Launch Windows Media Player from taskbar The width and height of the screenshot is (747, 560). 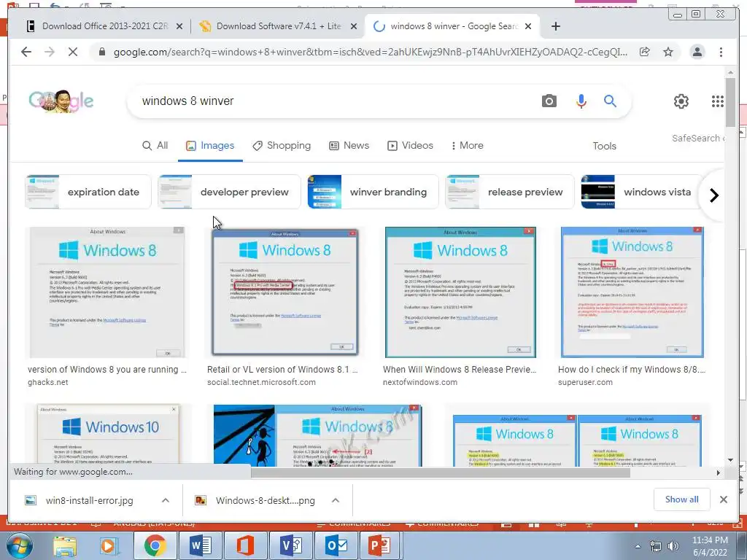click(x=109, y=545)
